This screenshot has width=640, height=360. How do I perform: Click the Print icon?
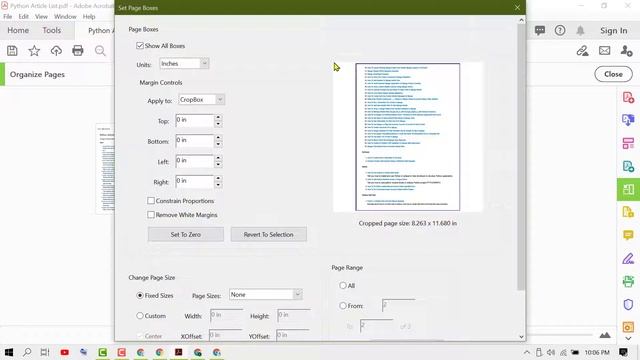tap(78, 51)
